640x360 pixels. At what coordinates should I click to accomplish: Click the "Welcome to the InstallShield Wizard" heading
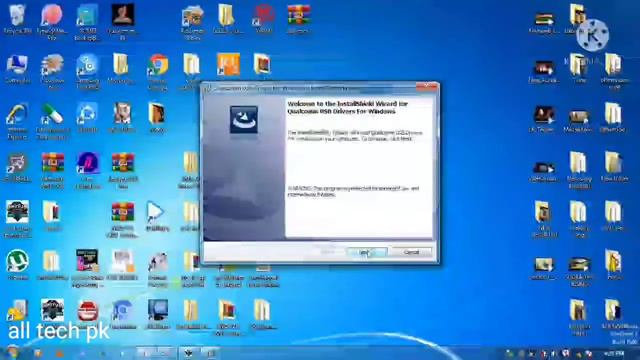tap(347, 107)
